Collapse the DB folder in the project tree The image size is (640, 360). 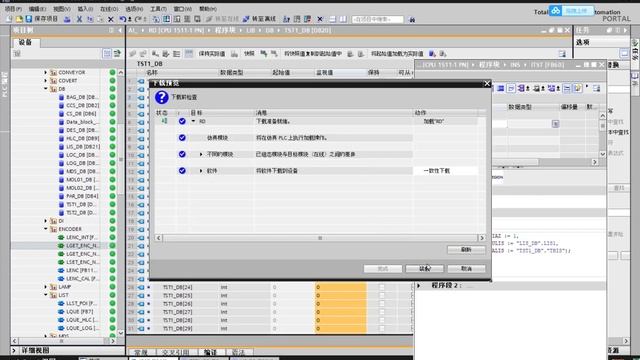pyautogui.click(x=46, y=89)
